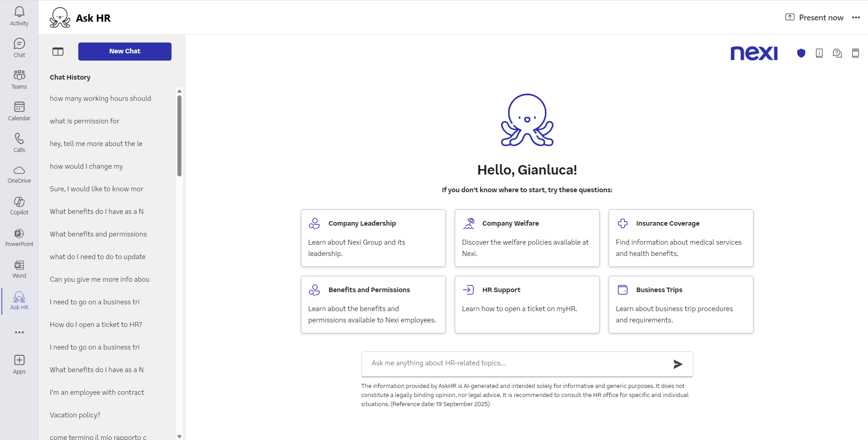The width and height of the screenshot is (868, 440).
Task: Open 'How do I open a ticket to HR?' chat
Action: coord(96,325)
